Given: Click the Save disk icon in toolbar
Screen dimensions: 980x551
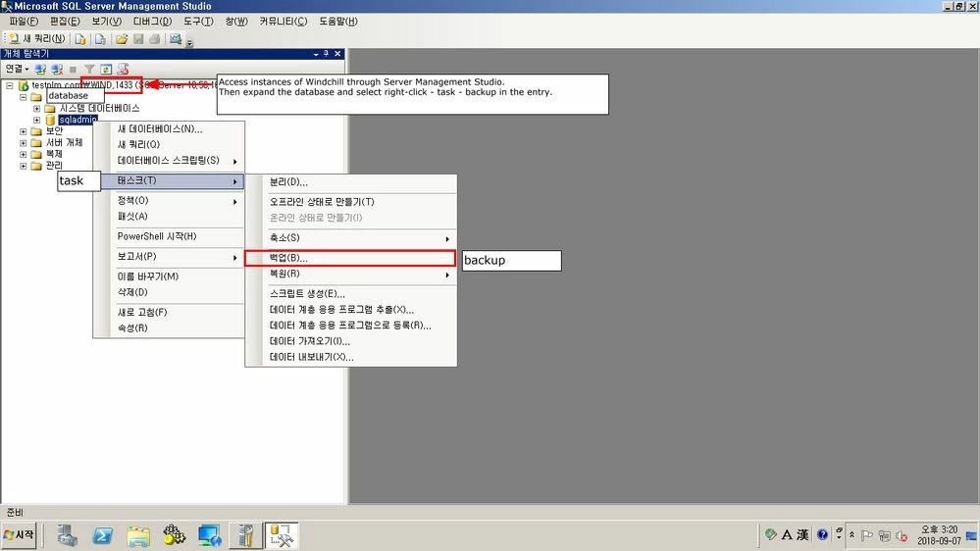Looking at the screenshot, I should point(138,39).
